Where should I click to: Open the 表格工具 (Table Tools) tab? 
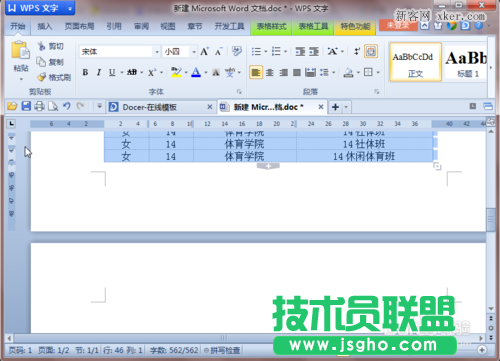point(313,26)
